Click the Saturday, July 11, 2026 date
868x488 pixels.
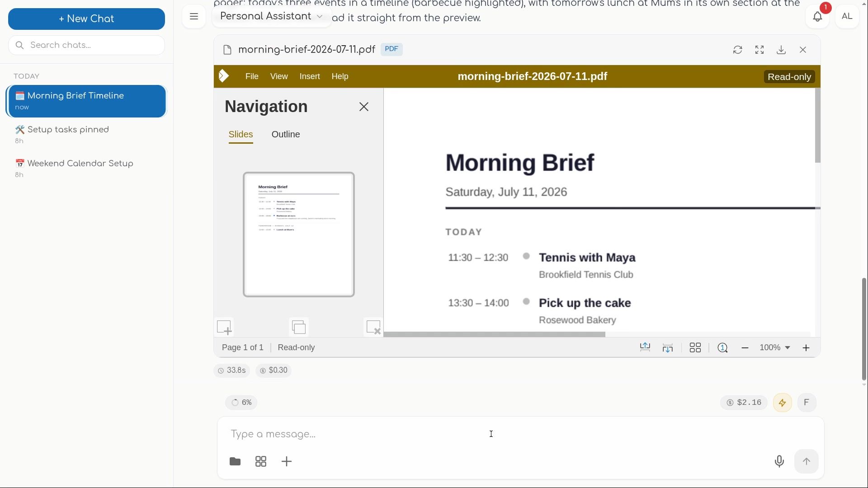tap(506, 192)
